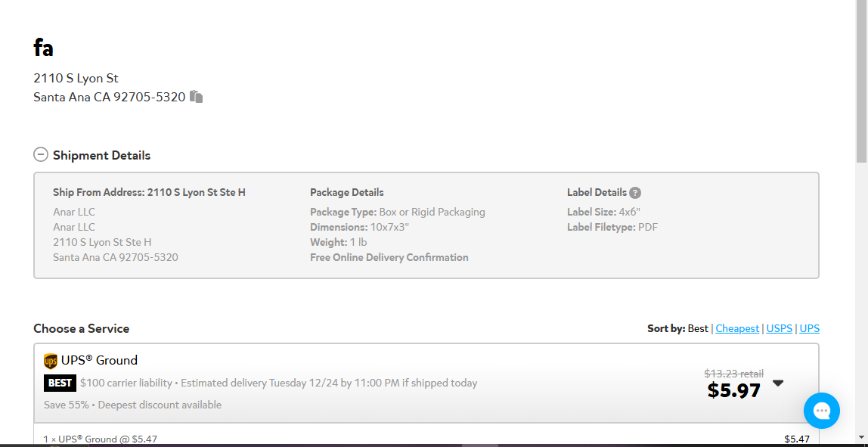Expand the UPS Ground price dropdown arrow
The width and height of the screenshot is (868, 447).
[x=778, y=383]
